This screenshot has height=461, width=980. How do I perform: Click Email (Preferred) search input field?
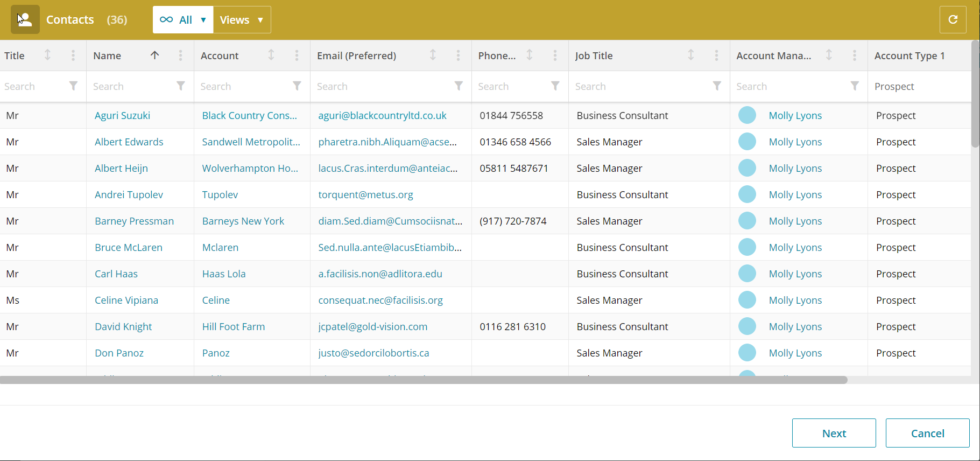(x=383, y=86)
